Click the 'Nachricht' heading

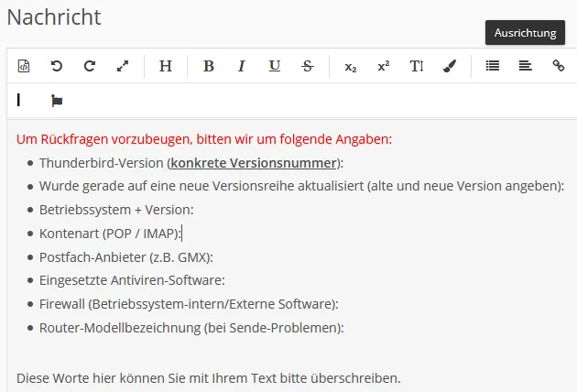[54, 17]
